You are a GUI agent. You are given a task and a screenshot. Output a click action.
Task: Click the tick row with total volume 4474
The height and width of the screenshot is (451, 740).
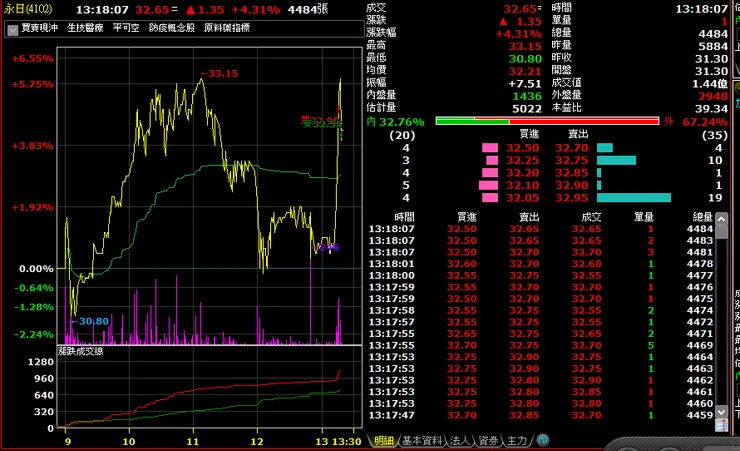click(541, 310)
